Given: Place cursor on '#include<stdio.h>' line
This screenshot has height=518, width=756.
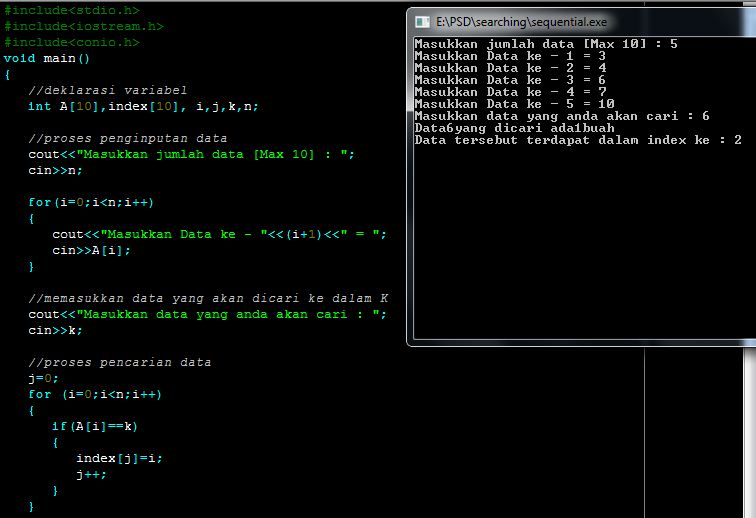Looking at the screenshot, I should 72,10.
